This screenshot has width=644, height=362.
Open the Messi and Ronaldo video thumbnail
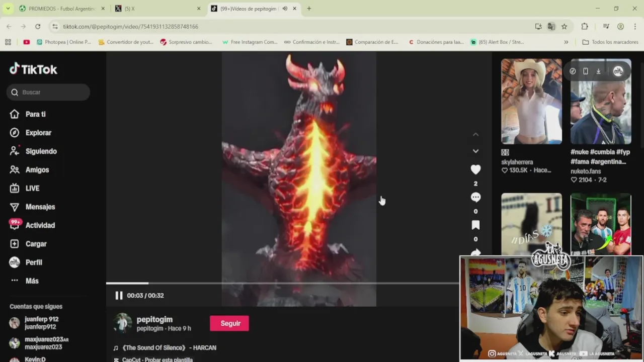point(601,224)
